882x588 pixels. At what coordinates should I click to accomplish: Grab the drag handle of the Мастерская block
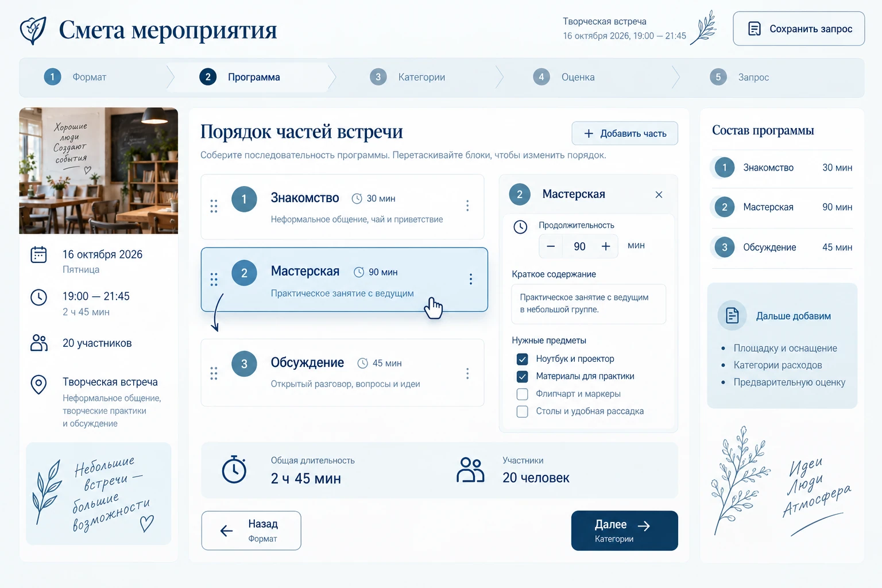tap(214, 279)
